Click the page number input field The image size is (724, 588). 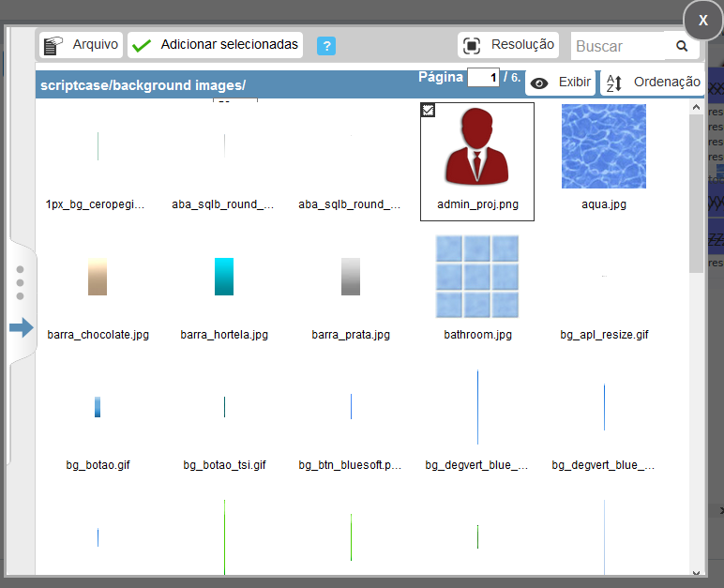483,77
